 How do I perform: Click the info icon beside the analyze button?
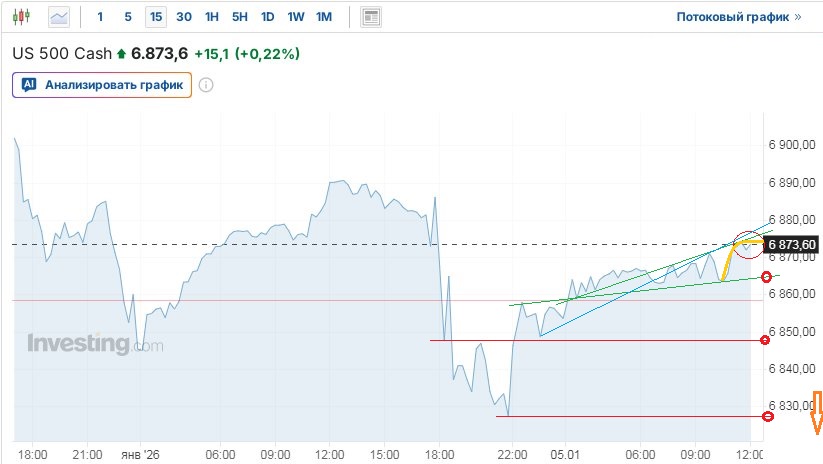coord(206,85)
